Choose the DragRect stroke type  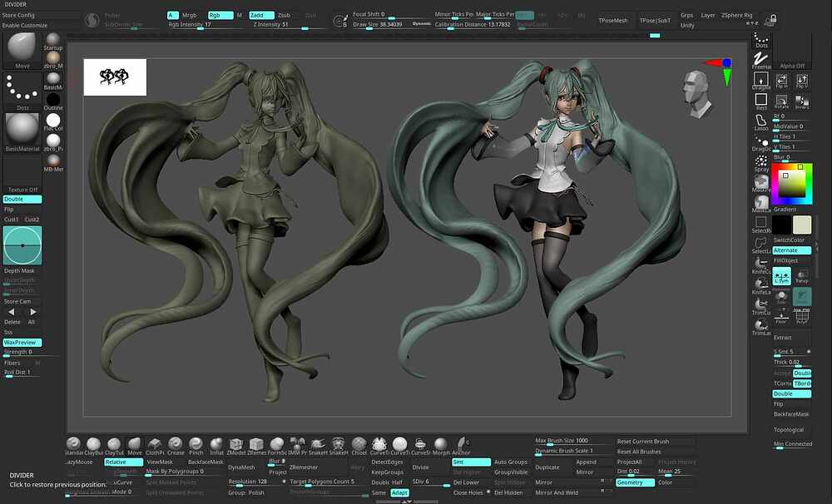tap(761, 82)
